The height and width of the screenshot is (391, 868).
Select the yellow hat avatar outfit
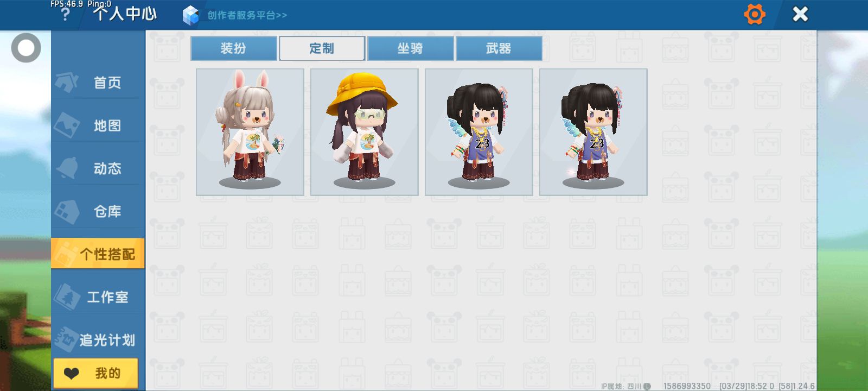[x=365, y=132]
